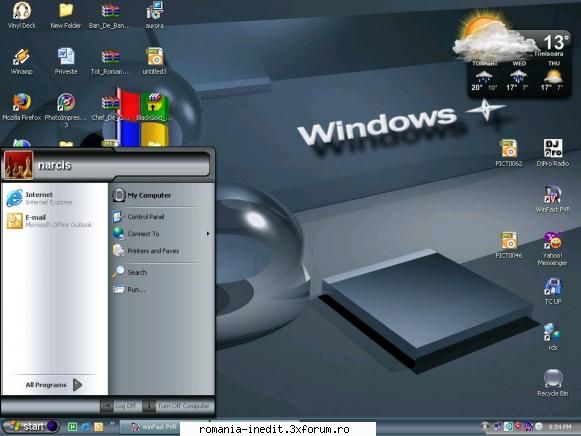Open the Chef_De archive icon
Screen dimensions: 581x436
[110, 107]
